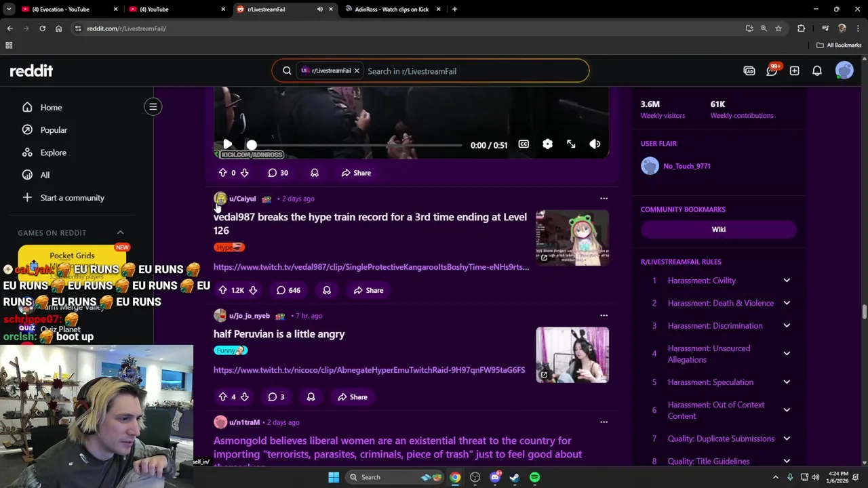
Task: Collapse the left navigation sidebar
Action: 153,106
